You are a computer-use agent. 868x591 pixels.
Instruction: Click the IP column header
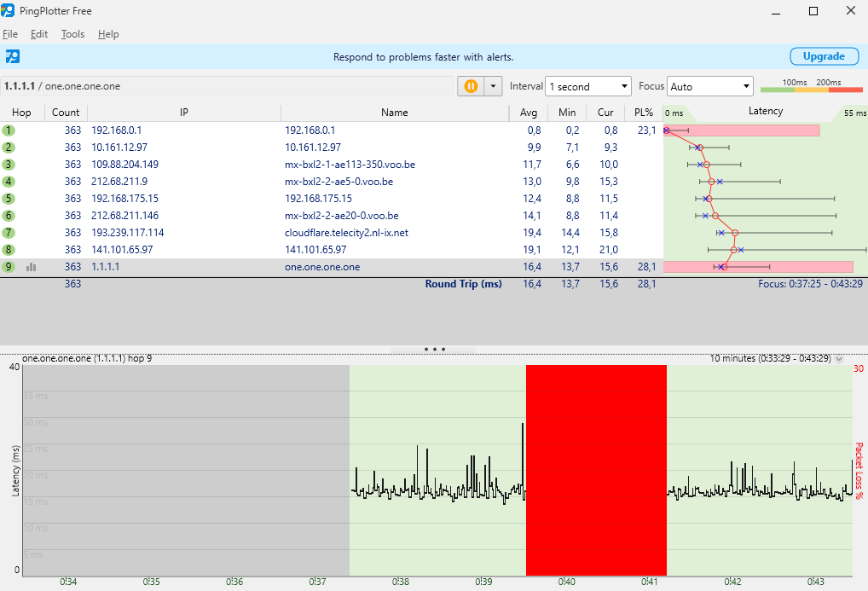click(x=184, y=113)
